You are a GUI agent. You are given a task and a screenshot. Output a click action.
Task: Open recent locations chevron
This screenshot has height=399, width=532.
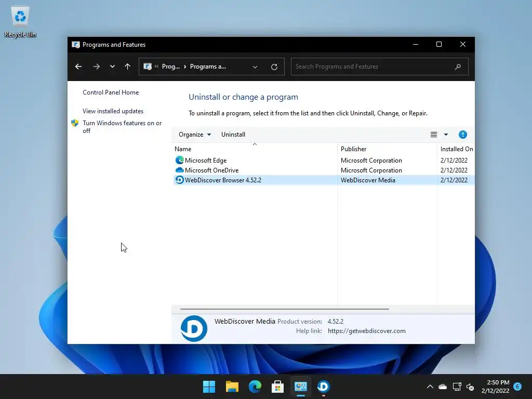112,66
